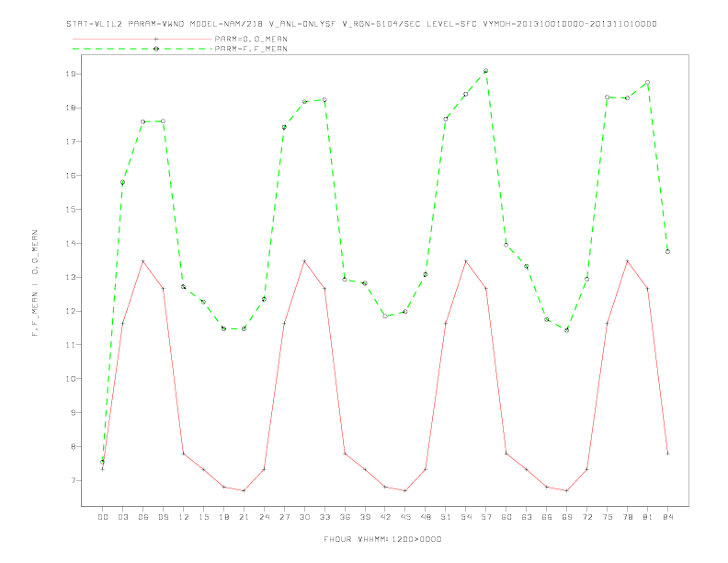728x563 pixels.
Task: Click x-axis tick label 30
Action: tap(304, 517)
